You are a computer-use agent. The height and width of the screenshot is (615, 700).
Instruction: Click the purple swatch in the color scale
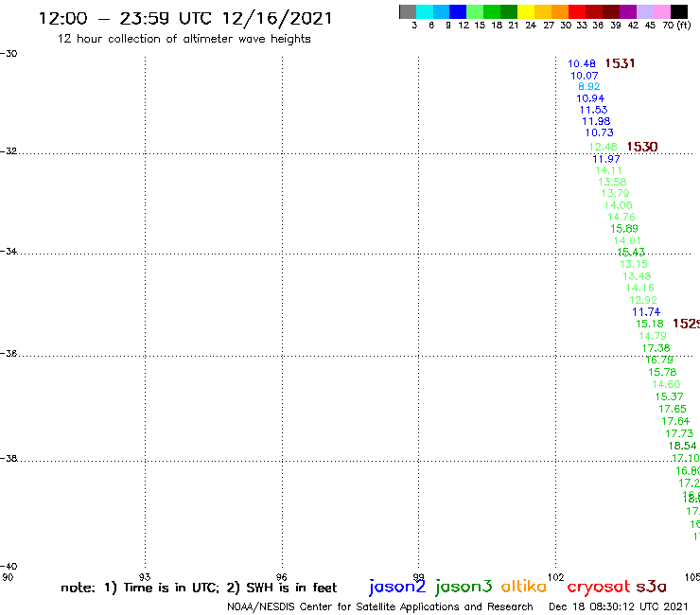[628, 11]
